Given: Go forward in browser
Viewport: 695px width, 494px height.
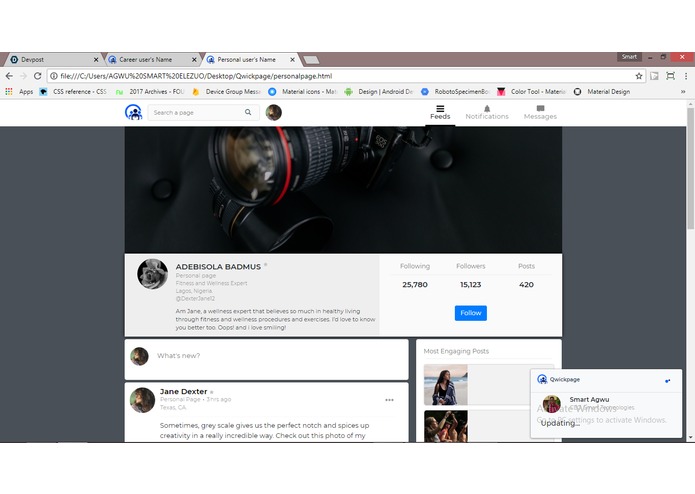Looking at the screenshot, I should (23, 76).
